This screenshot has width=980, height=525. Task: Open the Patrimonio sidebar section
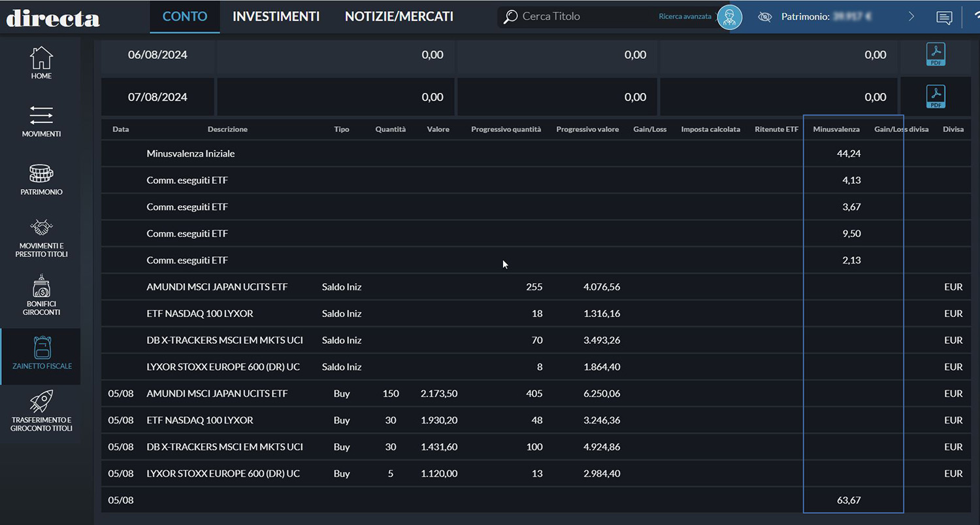point(41,180)
